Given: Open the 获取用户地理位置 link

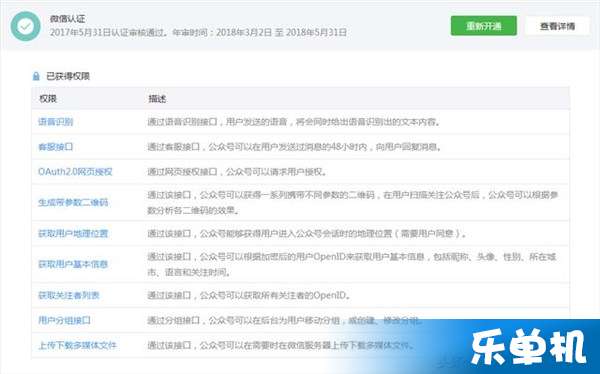Looking at the screenshot, I should click(73, 233).
